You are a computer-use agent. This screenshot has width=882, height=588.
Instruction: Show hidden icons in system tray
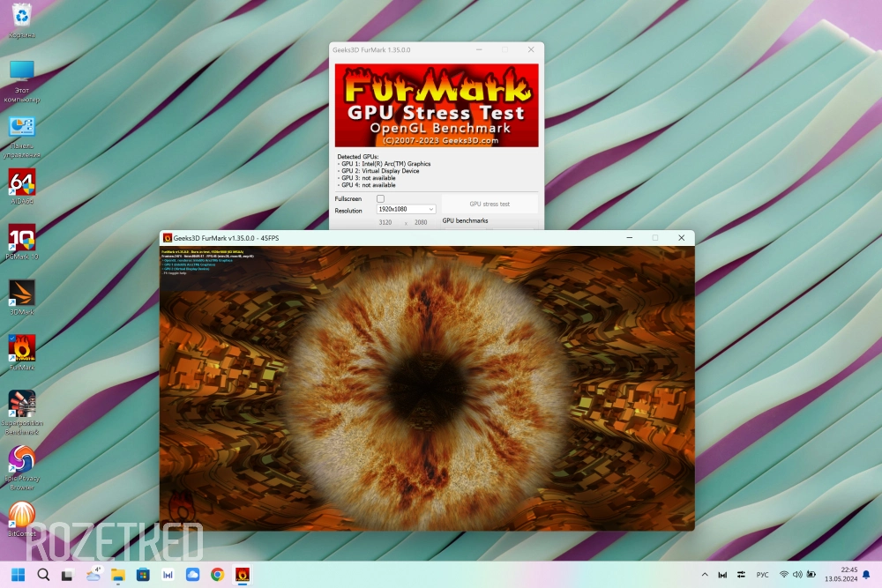pyautogui.click(x=704, y=575)
